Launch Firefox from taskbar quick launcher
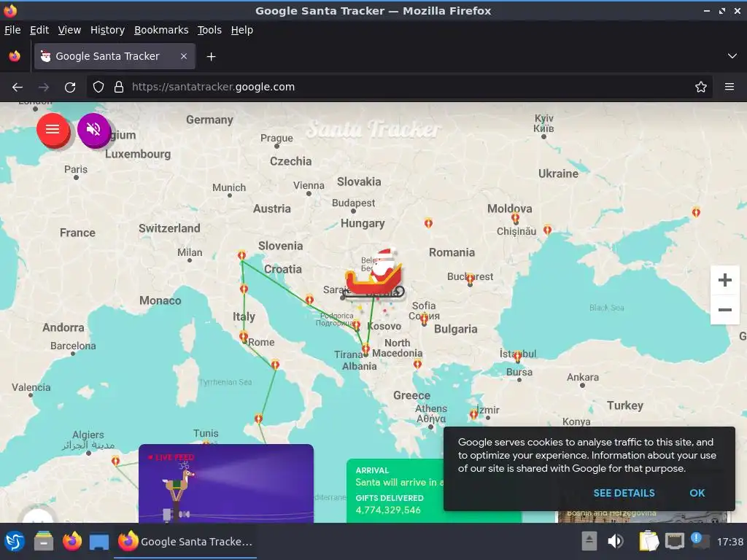The width and height of the screenshot is (747, 560). pyautogui.click(x=72, y=542)
